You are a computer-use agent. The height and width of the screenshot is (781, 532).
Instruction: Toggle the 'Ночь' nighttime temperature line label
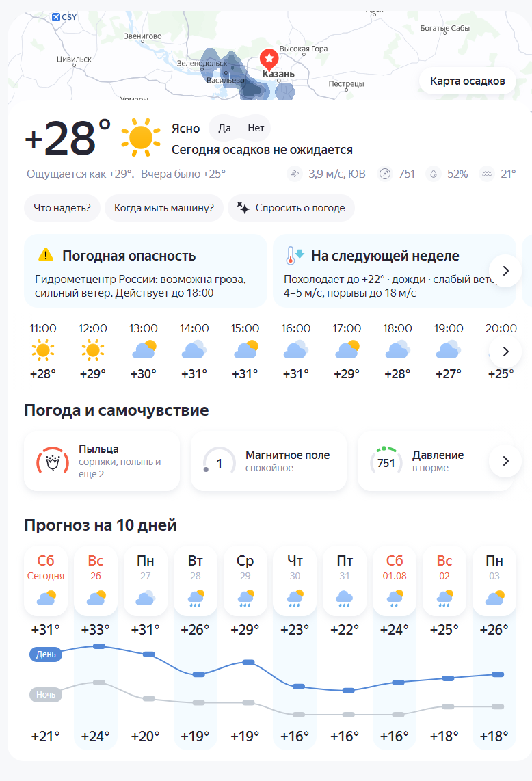46,694
